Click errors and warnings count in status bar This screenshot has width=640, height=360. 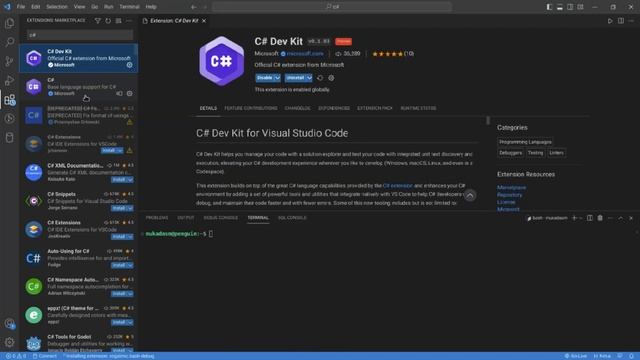coord(16,356)
